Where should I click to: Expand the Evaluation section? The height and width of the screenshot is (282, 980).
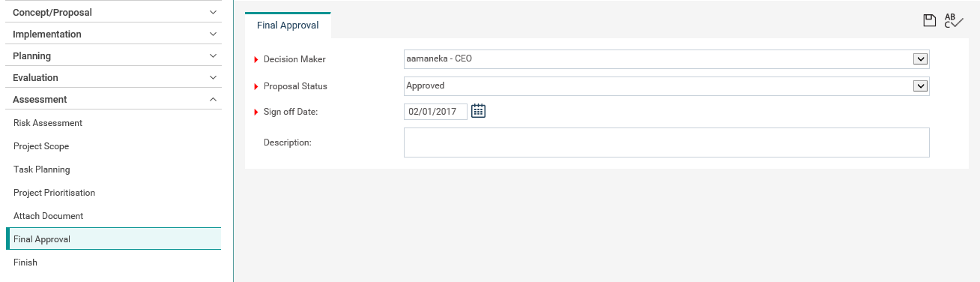pos(113,77)
